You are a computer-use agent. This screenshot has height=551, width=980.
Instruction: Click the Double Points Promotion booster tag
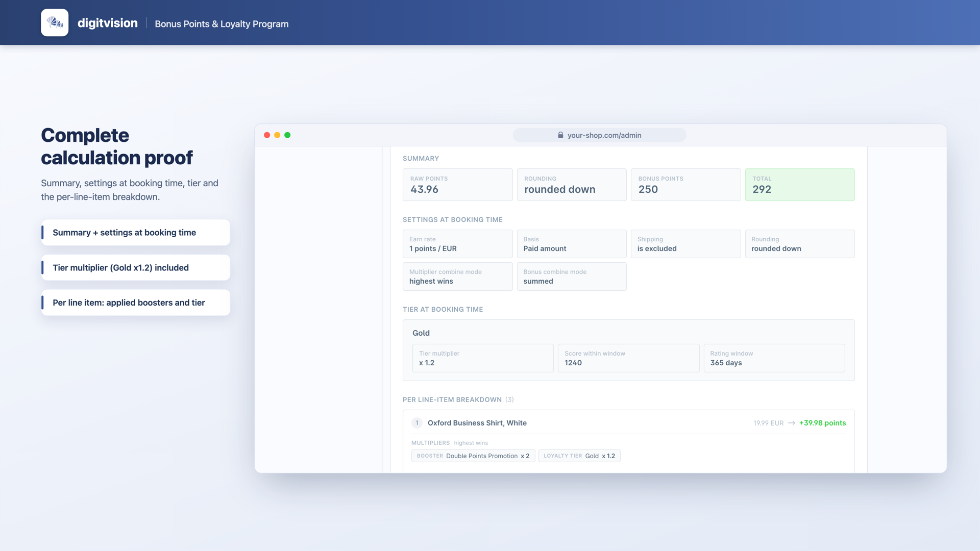click(473, 456)
